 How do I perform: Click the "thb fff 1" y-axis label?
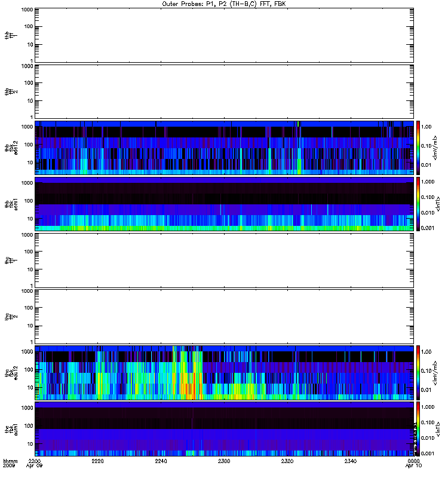[11, 35]
